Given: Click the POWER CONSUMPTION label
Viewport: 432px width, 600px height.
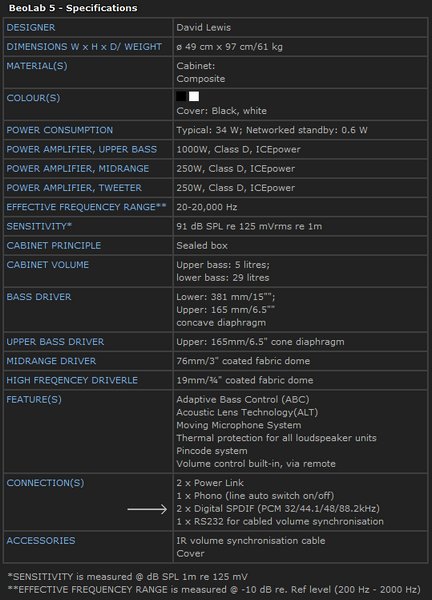Looking at the screenshot, I should 60,130.
